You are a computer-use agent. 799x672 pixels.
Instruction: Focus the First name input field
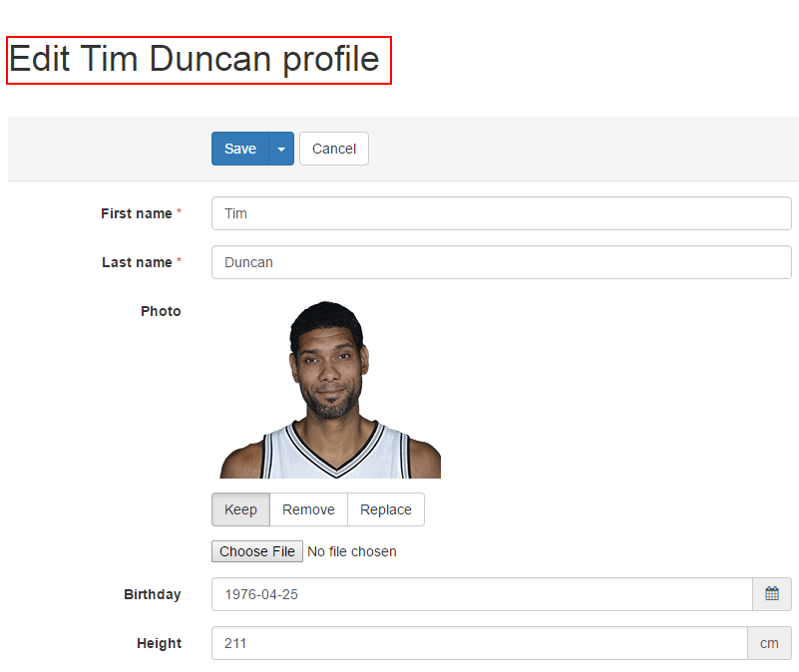click(x=501, y=213)
